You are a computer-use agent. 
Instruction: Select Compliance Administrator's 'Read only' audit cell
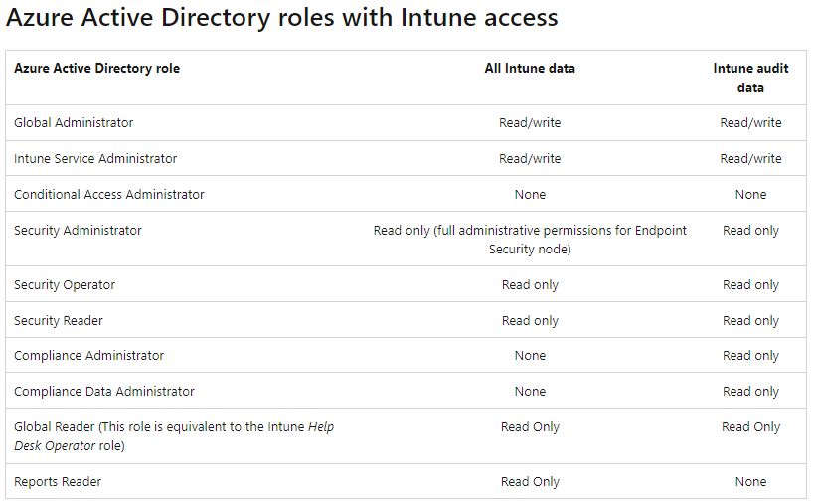[x=750, y=356]
